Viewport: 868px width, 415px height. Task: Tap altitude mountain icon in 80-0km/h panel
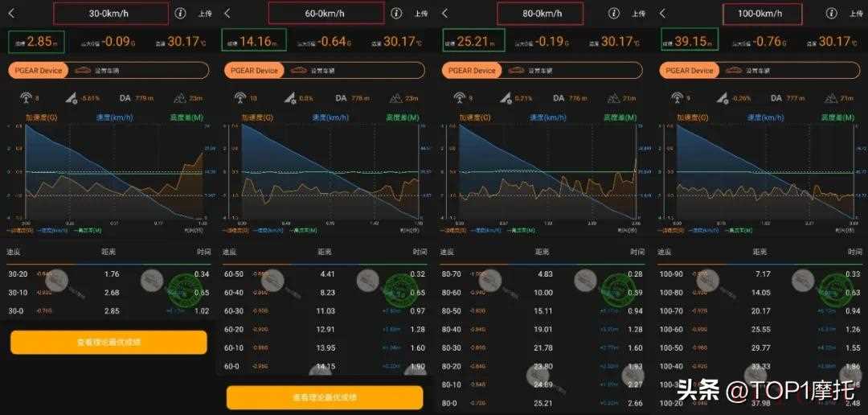614,98
